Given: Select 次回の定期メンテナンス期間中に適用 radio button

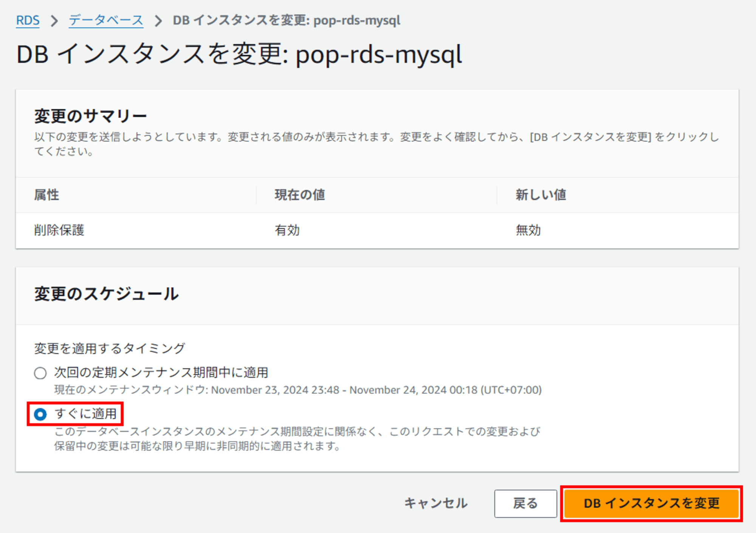Looking at the screenshot, I should coord(40,373).
